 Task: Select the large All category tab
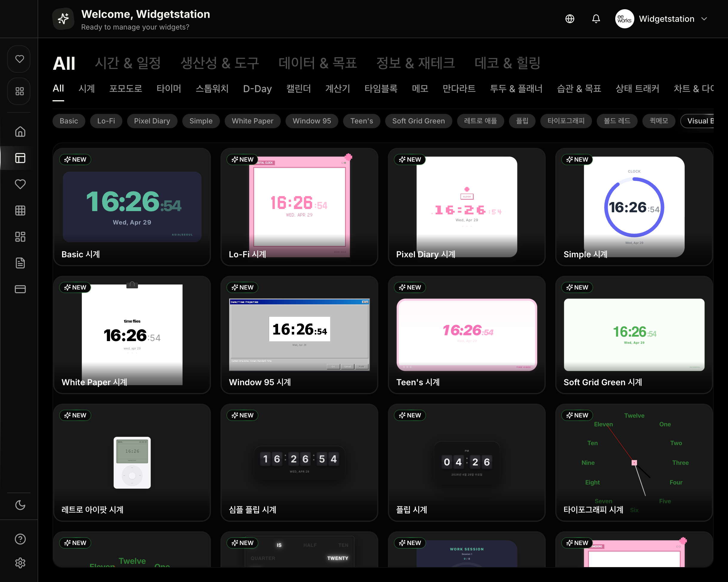pyautogui.click(x=64, y=64)
